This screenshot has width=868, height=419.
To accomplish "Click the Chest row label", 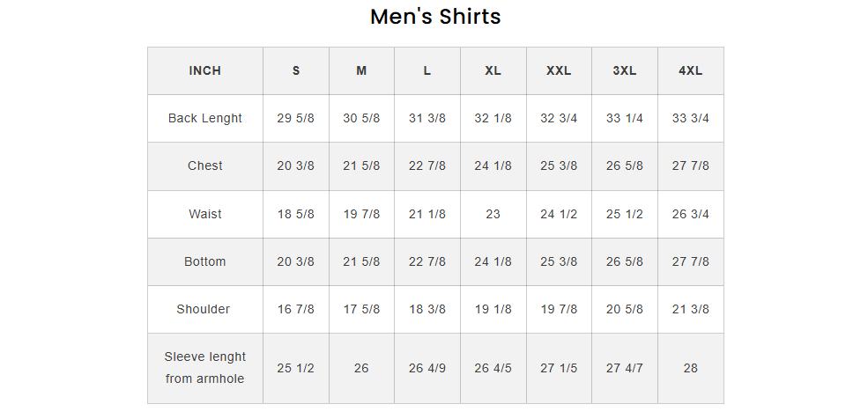I will point(205,166).
